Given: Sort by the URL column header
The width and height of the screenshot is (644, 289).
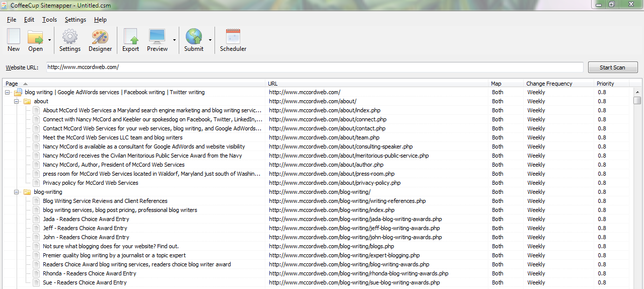Looking at the screenshot, I should pyautogui.click(x=377, y=83).
